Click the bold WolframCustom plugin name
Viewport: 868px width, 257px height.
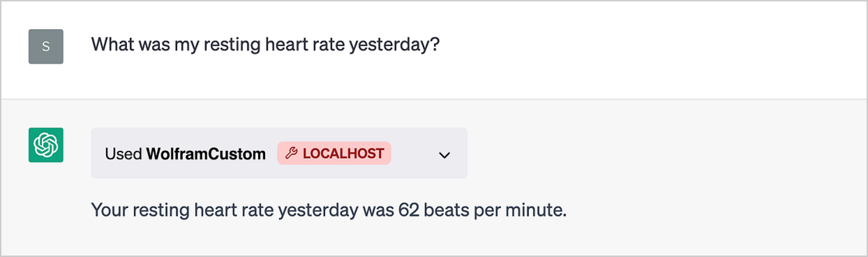click(206, 154)
